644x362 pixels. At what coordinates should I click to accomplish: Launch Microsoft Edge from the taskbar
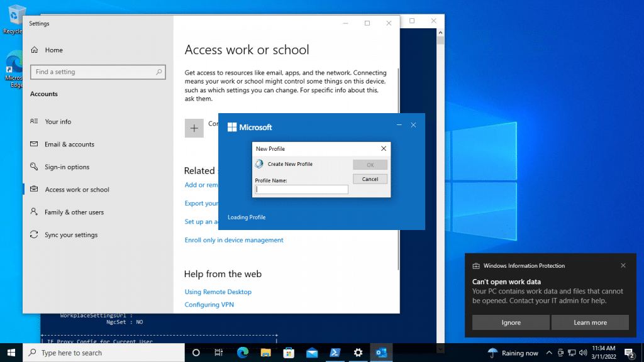(243, 353)
